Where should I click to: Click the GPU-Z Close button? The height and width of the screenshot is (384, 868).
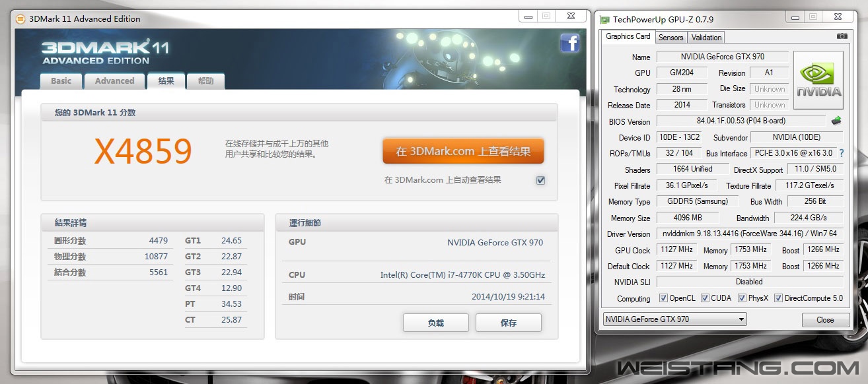pyautogui.click(x=825, y=320)
